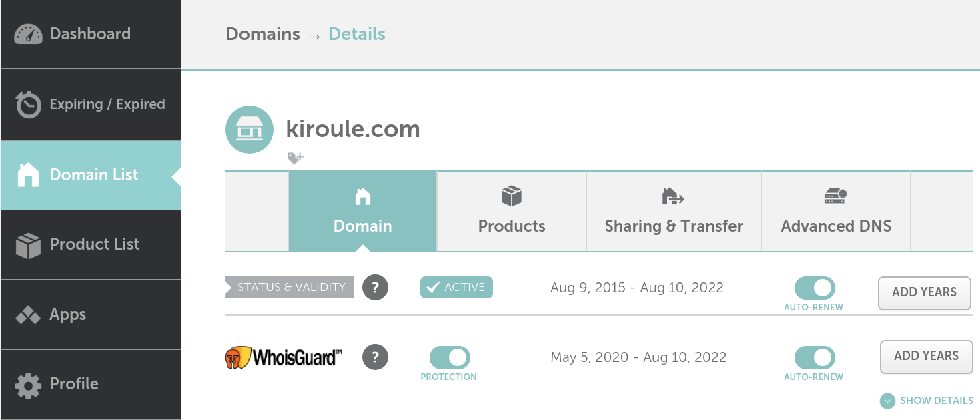This screenshot has height=420, width=980.
Task: Expand Show Details for WhoisGuard
Action: [x=927, y=401]
